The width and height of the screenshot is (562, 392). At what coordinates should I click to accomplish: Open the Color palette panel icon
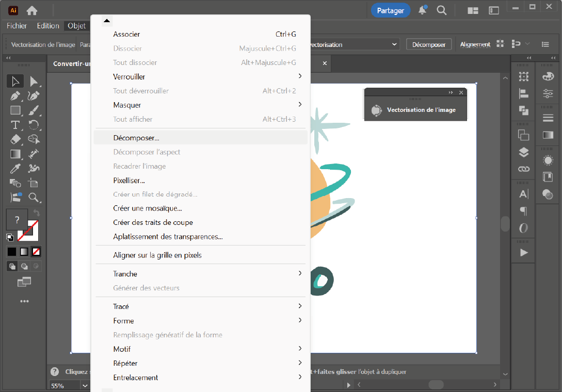[x=548, y=76]
